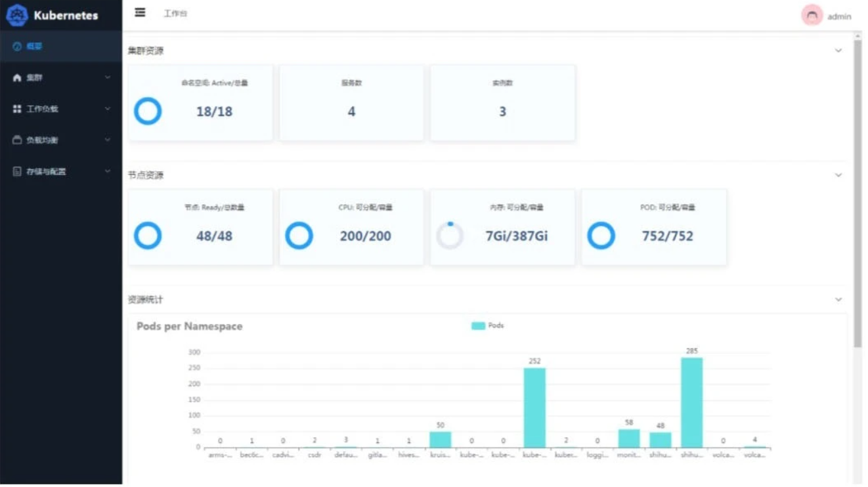Click the page vertical scrollbar thumb

pos(857,194)
